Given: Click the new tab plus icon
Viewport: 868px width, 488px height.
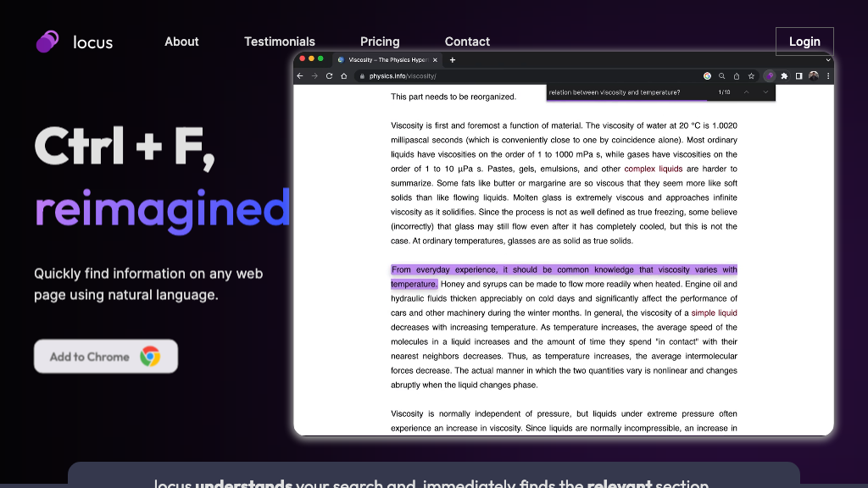Looking at the screenshot, I should pos(453,60).
